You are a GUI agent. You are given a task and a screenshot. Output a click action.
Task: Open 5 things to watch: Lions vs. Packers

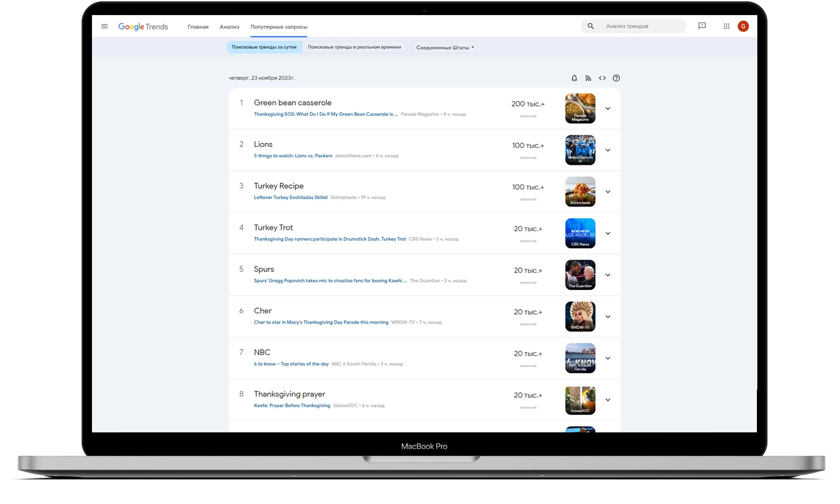click(293, 156)
